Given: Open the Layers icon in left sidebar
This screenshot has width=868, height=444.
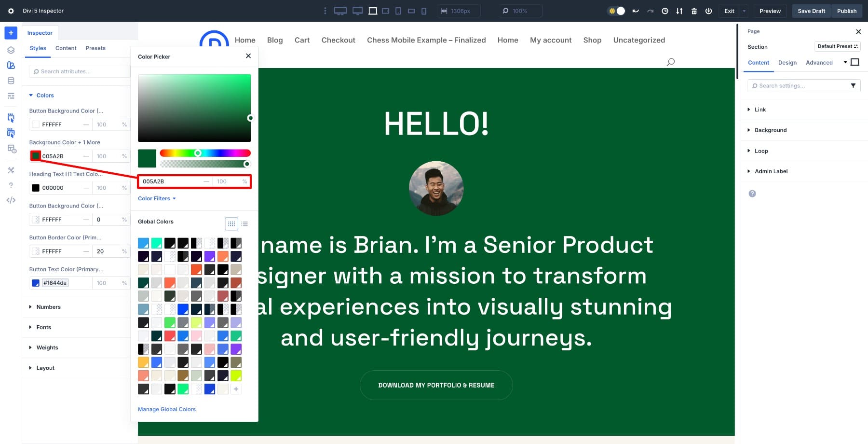Looking at the screenshot, I should click(x=11, y=50).
